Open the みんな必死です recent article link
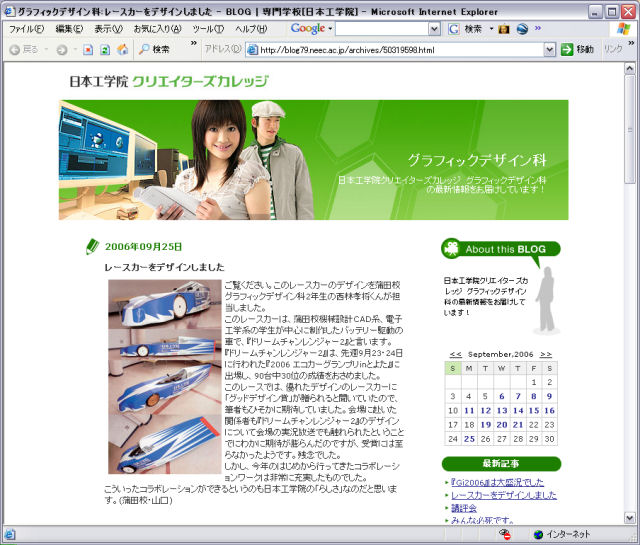The image size is (640, 545). tap(482, 521)
